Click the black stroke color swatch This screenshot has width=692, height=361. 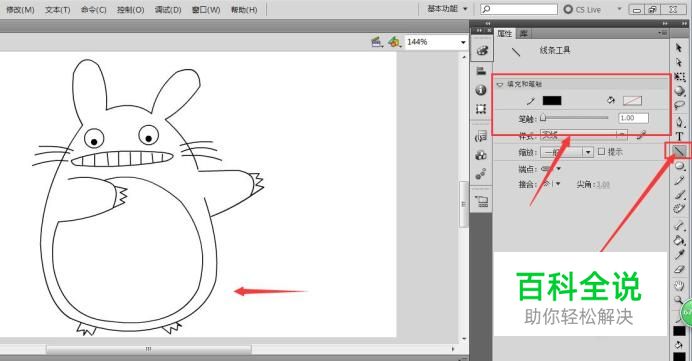click(x=552, y=101)
